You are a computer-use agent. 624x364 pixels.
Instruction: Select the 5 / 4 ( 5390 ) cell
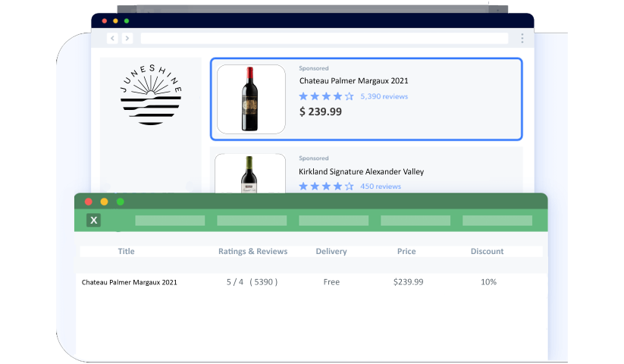tap(252, 282)
